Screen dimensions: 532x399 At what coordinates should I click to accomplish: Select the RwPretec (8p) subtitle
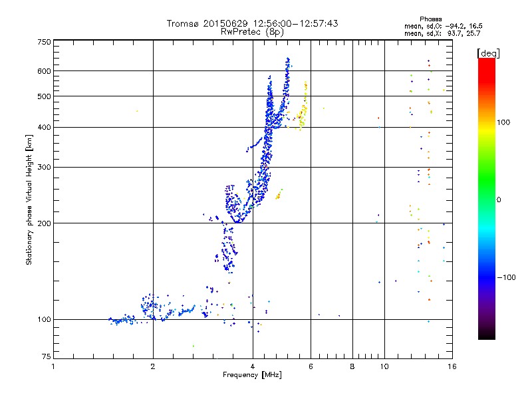click(252, 31)
